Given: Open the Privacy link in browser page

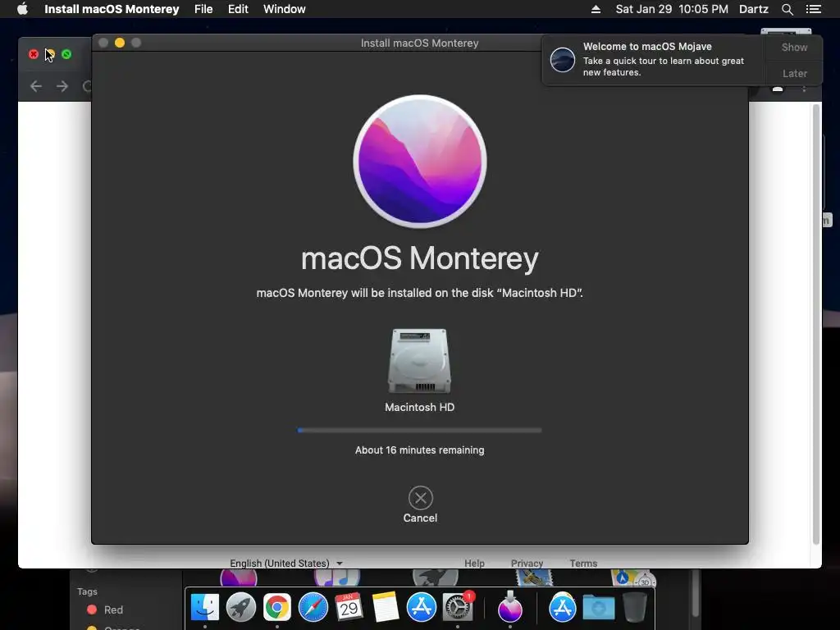Looking at the screenshot, I should 527,563.
